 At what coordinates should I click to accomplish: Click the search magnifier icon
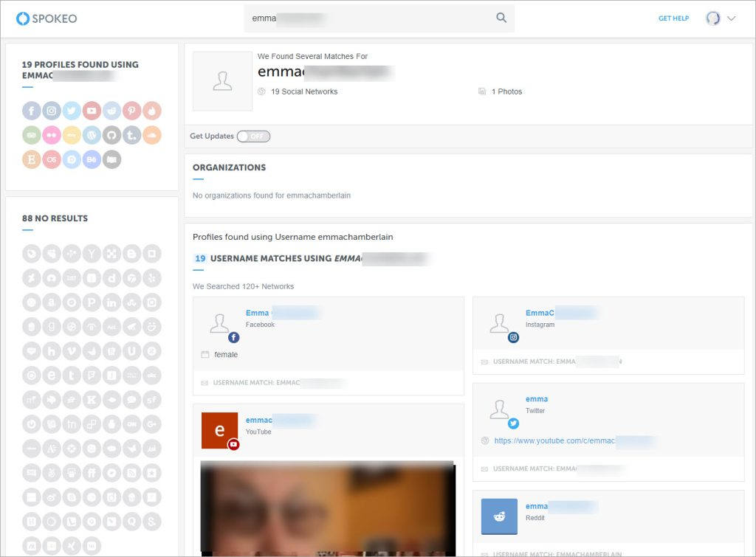(x=501, y=18)
